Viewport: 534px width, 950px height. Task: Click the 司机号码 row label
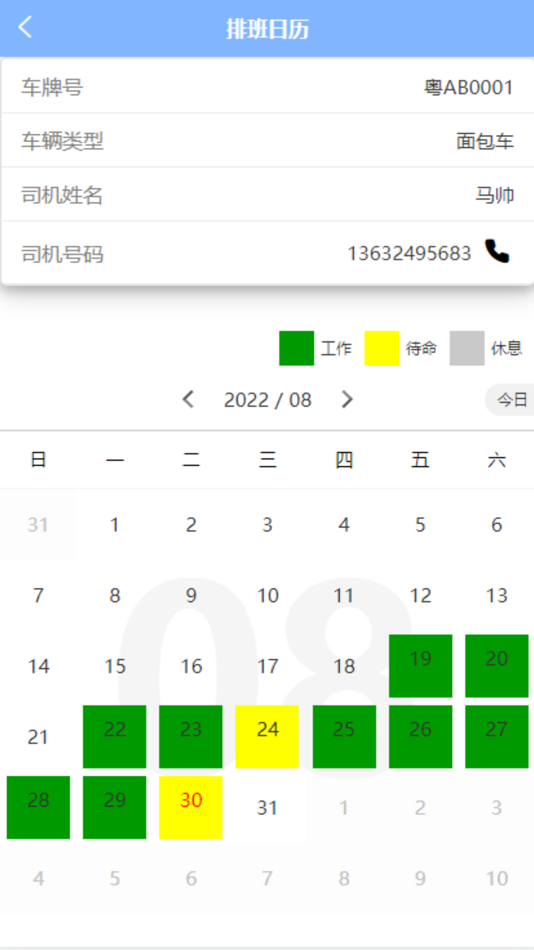(x=62, y=254)
